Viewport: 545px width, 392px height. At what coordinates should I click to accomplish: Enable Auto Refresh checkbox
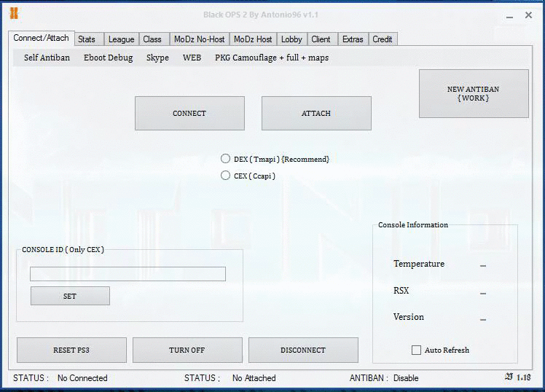pos(416,350)
